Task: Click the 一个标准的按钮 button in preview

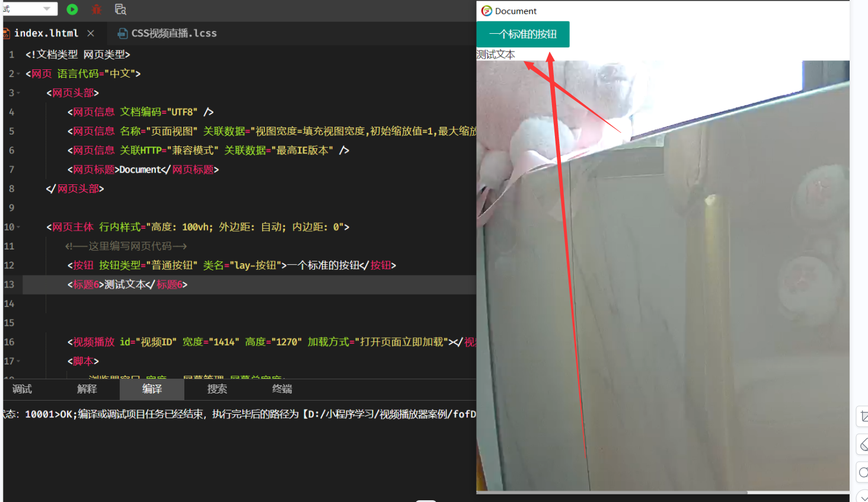Action: coord(523,34)
